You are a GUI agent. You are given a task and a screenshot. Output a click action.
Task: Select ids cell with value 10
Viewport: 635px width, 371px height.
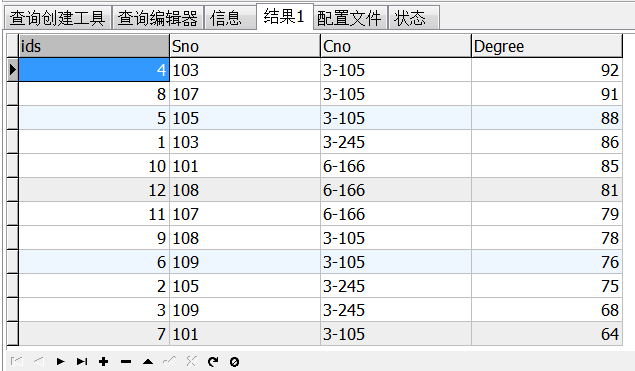pos(94,166)
